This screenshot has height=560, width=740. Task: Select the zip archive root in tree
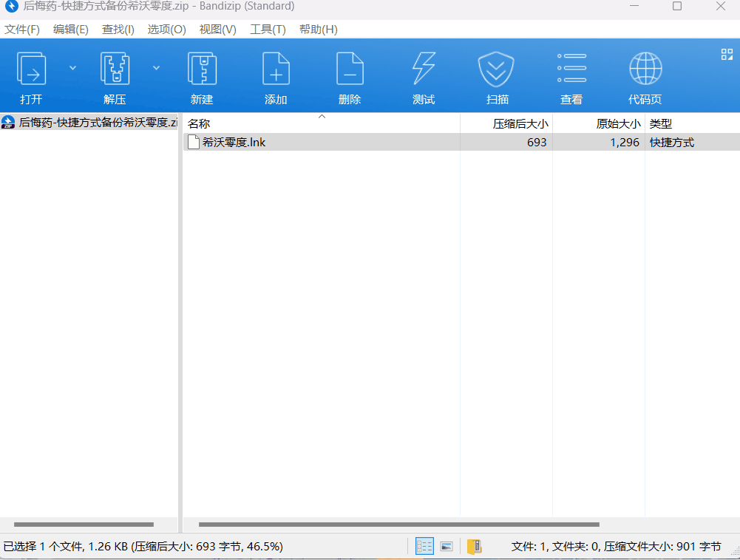(89, 122)
